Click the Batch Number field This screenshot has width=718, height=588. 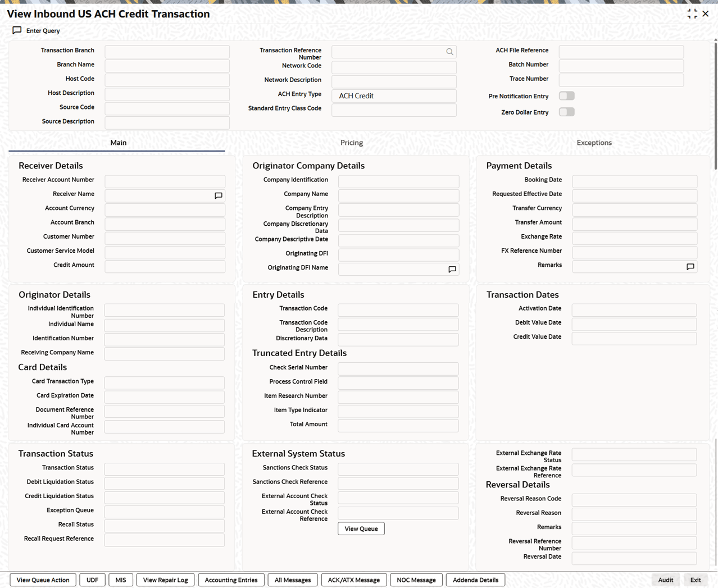tap(621, 66)
